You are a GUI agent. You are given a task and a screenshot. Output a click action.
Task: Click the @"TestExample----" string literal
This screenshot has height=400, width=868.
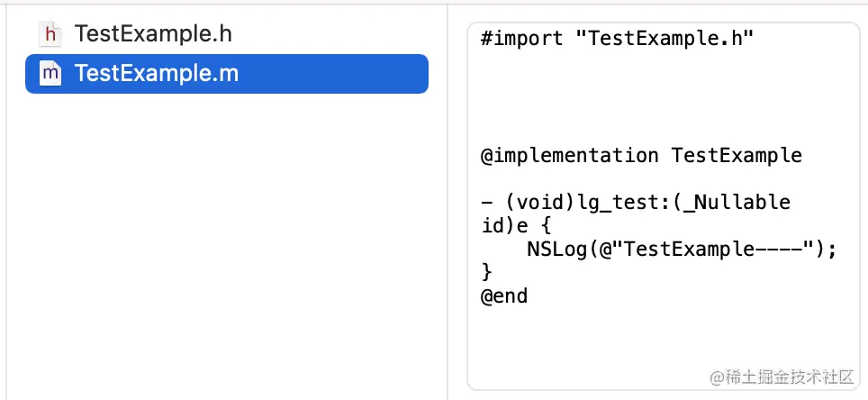pyautogui.click(x=706, y=249)
